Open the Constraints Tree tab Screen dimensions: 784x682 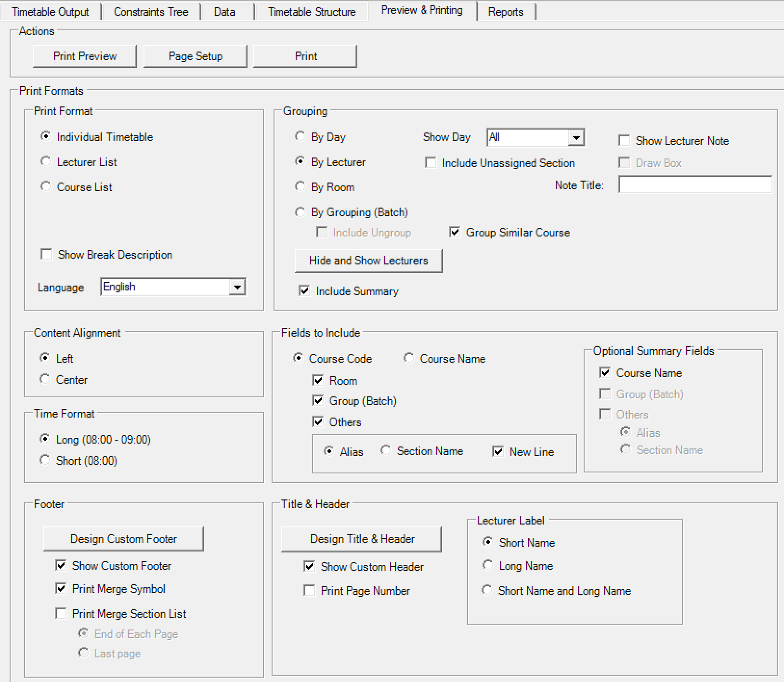[x=151, y=12]
